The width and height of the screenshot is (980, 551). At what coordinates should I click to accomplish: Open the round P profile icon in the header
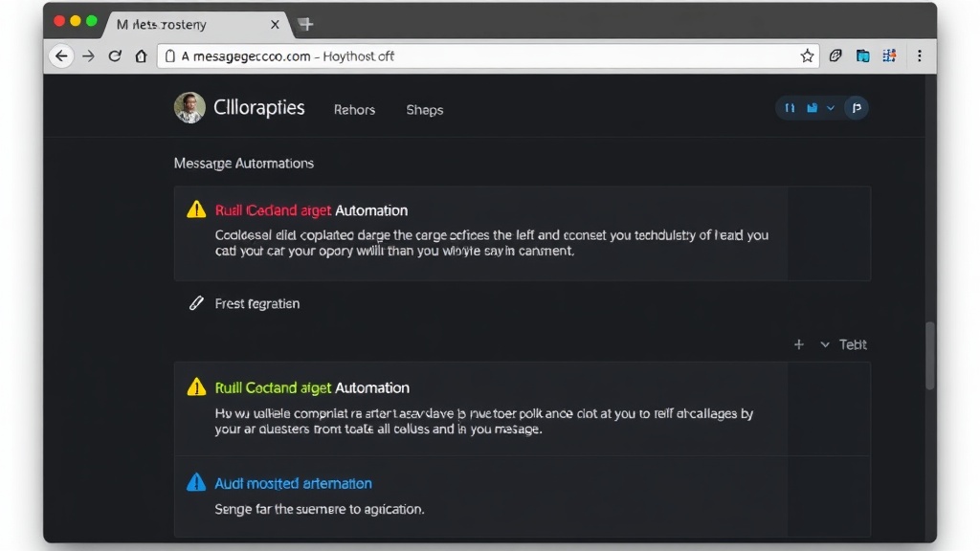pyautogui.click(x=857, y=109)
